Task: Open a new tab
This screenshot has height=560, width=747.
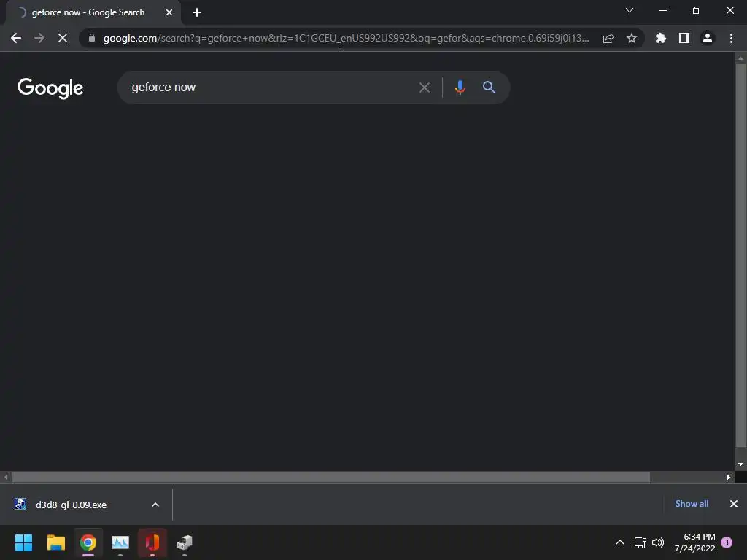Action: click(197, 12)
